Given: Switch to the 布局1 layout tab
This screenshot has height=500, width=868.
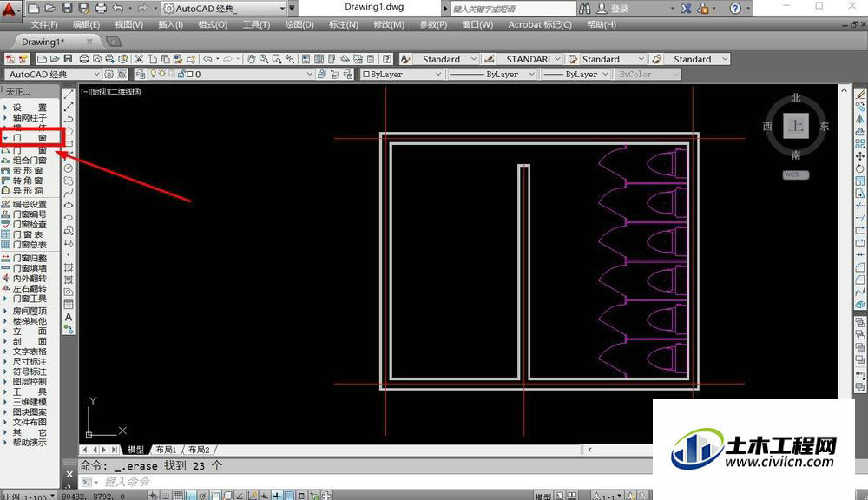Looking at the screenshot, I should (x=166, y=450).
